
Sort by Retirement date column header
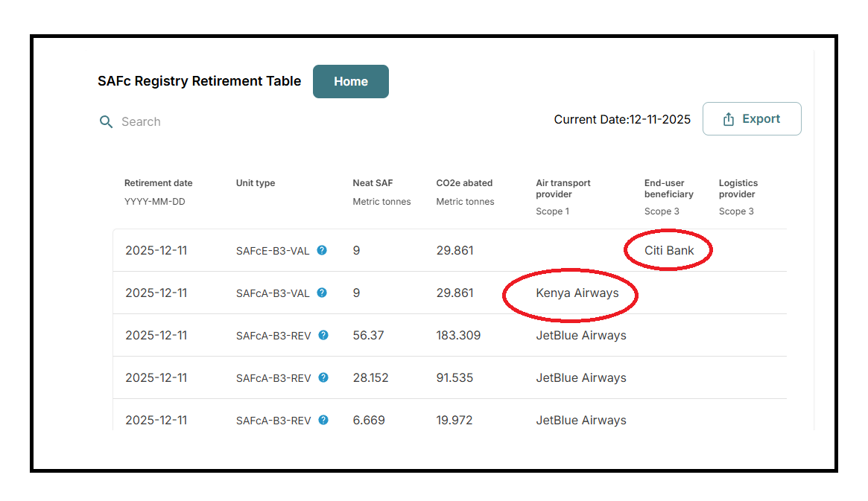click(158, 183)
